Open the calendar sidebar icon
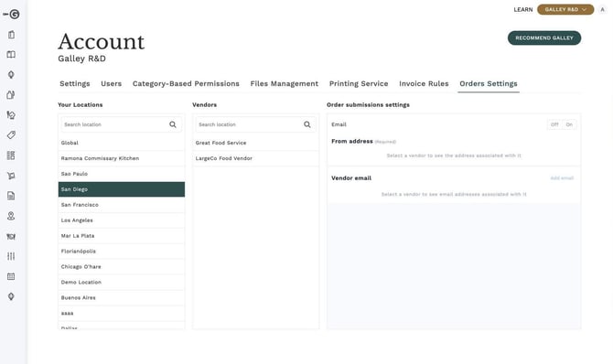Image resolution: width=613 pixels, height=364 pixels. (x=11, y=276)
